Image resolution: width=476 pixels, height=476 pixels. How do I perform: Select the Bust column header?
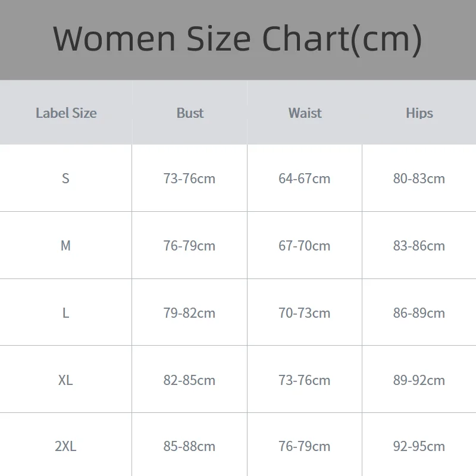(190, 113)
